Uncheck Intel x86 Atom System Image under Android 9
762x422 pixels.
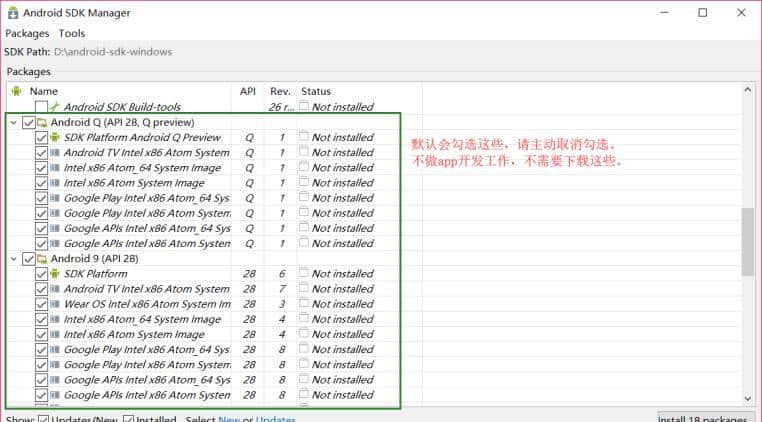41,334
